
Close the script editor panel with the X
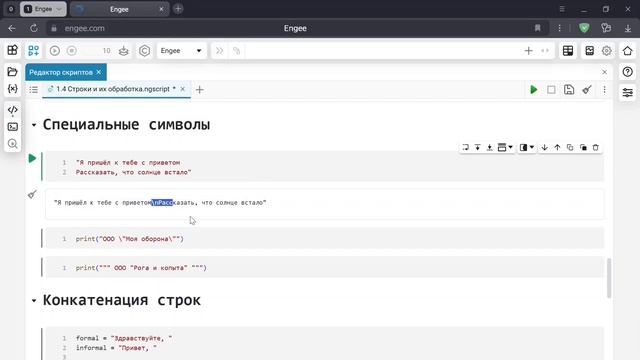tap(604, 72)
